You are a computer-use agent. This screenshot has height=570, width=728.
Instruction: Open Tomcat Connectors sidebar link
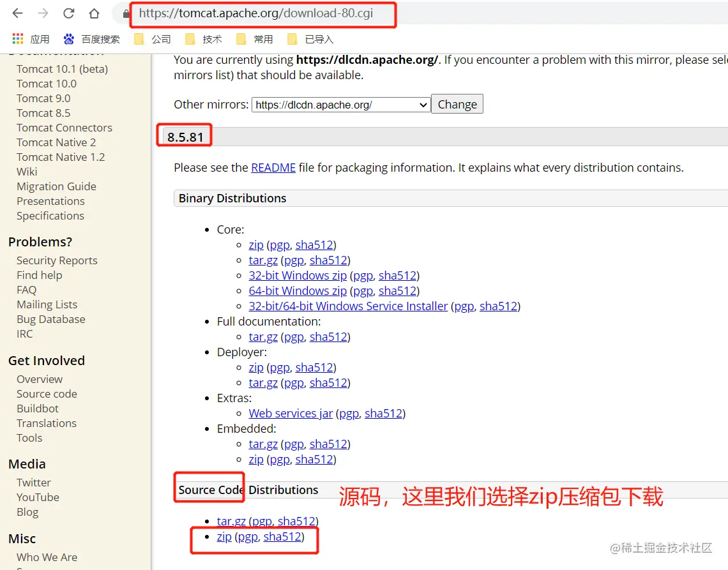pyautogui.click(x=64, y=128)
